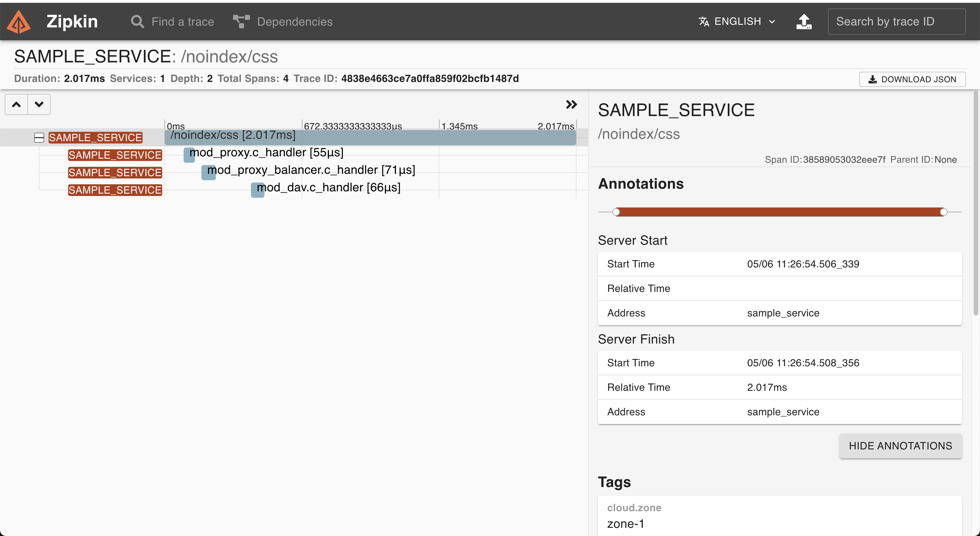Open the ENGLISH language dropdown

click(738, 21)
